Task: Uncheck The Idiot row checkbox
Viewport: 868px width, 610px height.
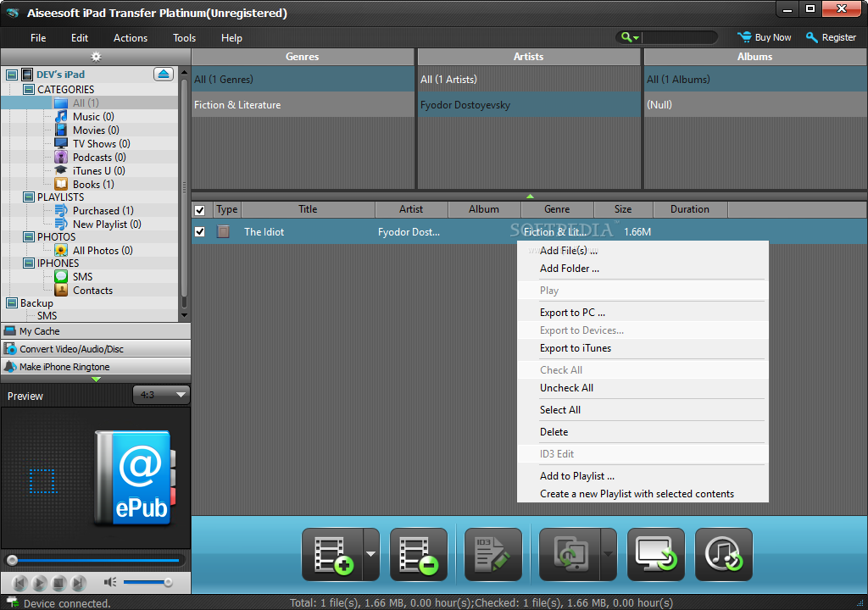Action: click(200, 232)
